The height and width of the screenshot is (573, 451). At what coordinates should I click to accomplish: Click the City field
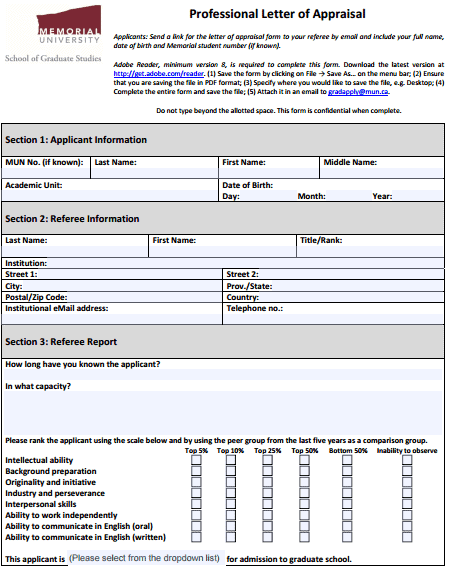click(122, 286)
